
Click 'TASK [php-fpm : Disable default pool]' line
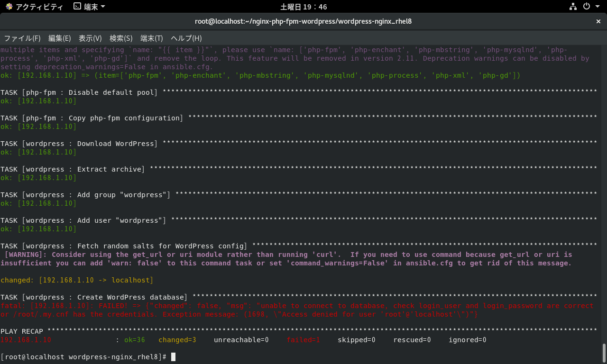click(299, 92)
